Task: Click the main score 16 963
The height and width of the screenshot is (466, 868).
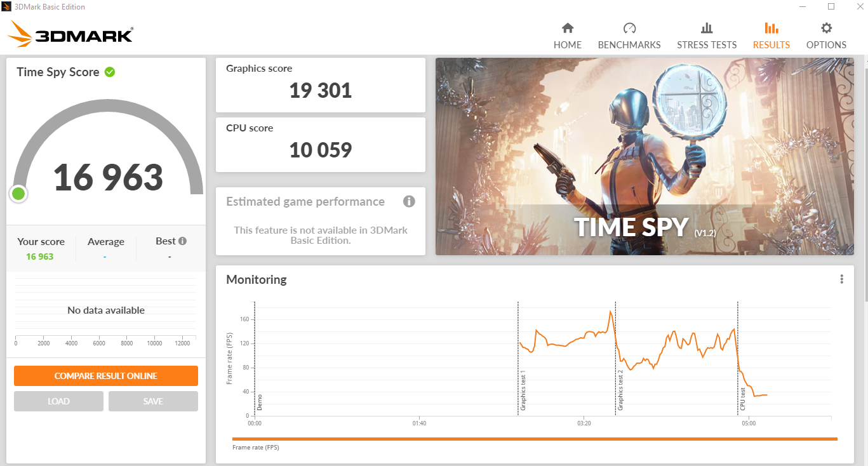Action: pyautogui.click(x=108, y=178)
